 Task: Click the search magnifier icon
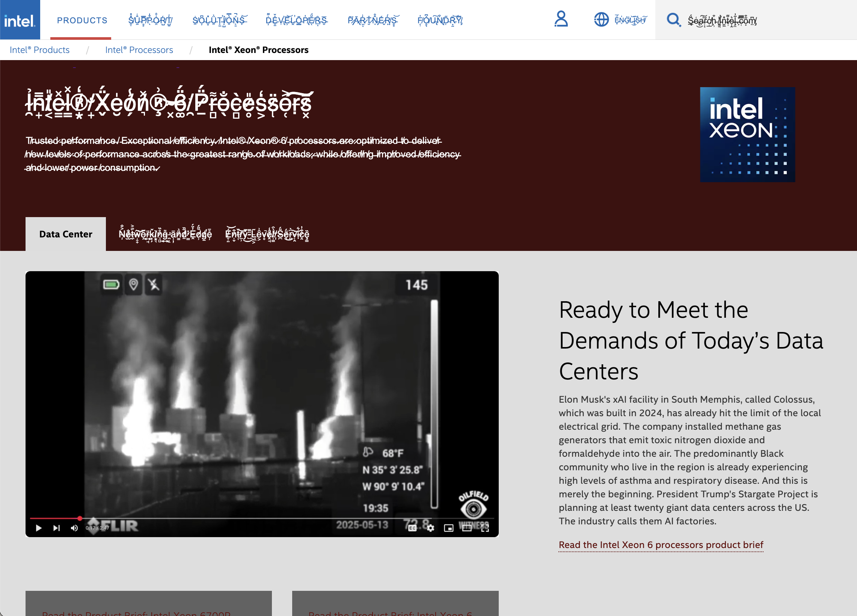tap(673, 20)
